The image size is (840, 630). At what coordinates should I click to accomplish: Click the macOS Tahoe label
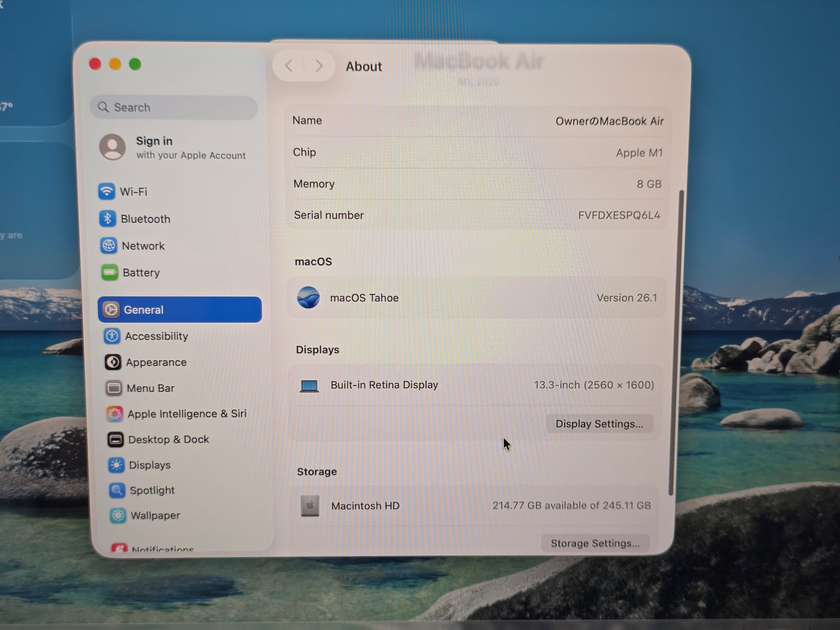click(x=364, y=298)
